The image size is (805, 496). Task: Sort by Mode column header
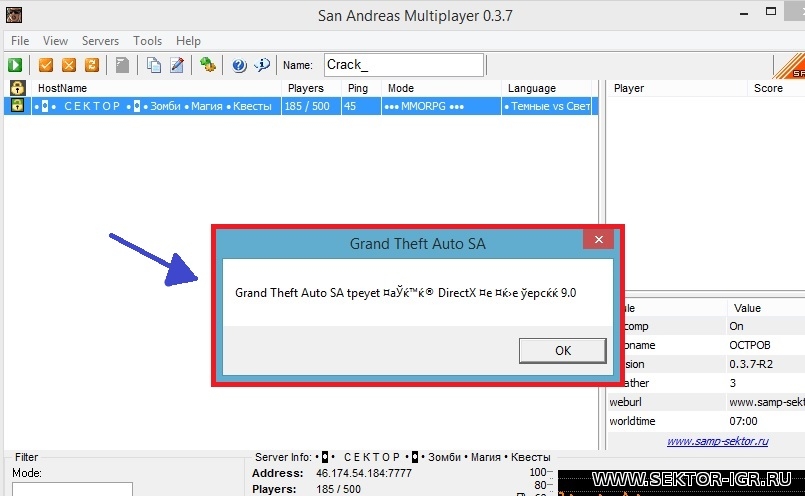442,88
